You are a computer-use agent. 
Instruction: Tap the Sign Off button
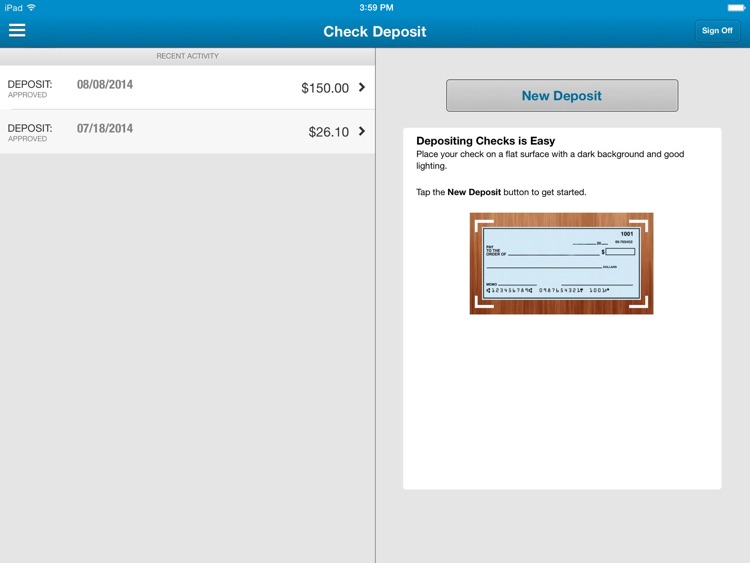[x=717, y=31]
